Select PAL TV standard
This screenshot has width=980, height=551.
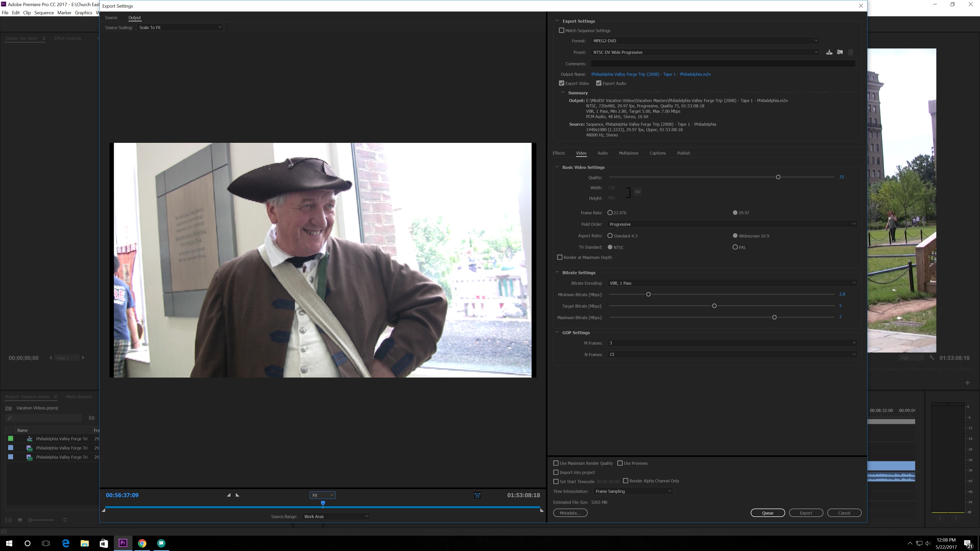[735, 247]
